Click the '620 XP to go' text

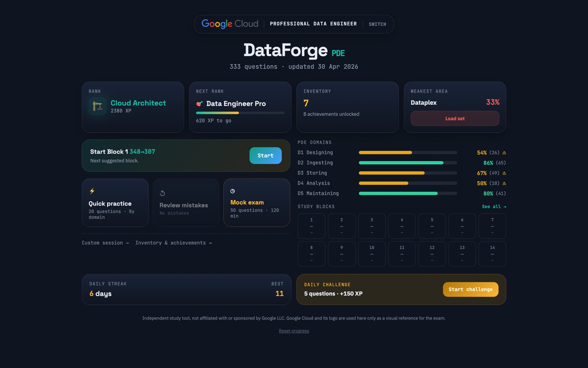pyautogui.click(x=214, y=121)
